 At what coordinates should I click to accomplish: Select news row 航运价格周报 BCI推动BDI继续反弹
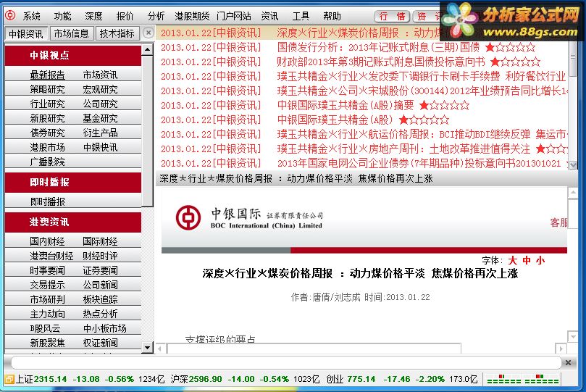point(361,134)
